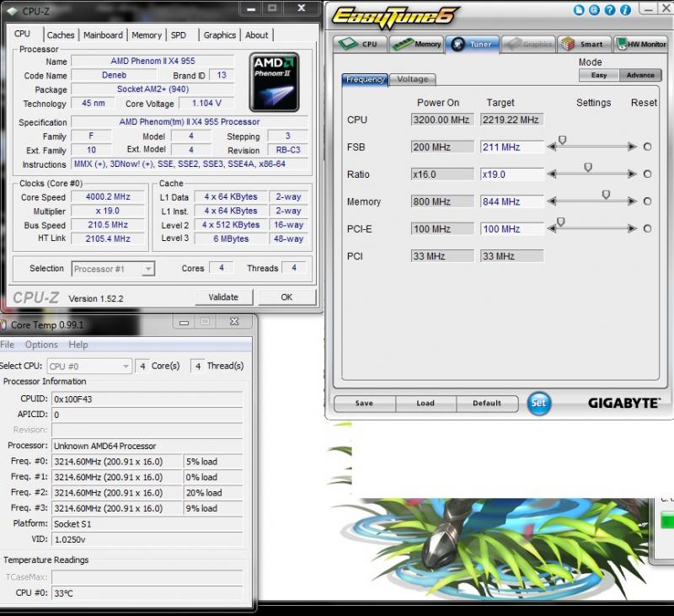Open the Graphics tab in EasyTune6
Screen dimensions: 674x616
[x=529, y=44]
